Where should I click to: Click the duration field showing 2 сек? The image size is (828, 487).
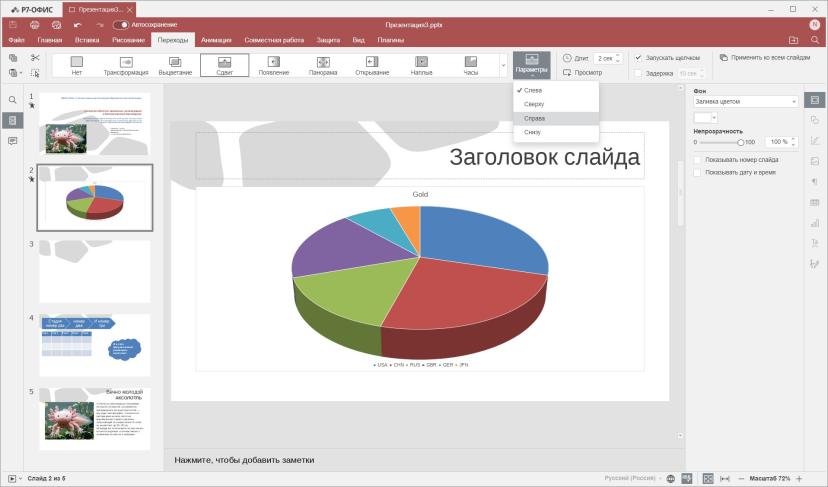[x=605, y=58]
